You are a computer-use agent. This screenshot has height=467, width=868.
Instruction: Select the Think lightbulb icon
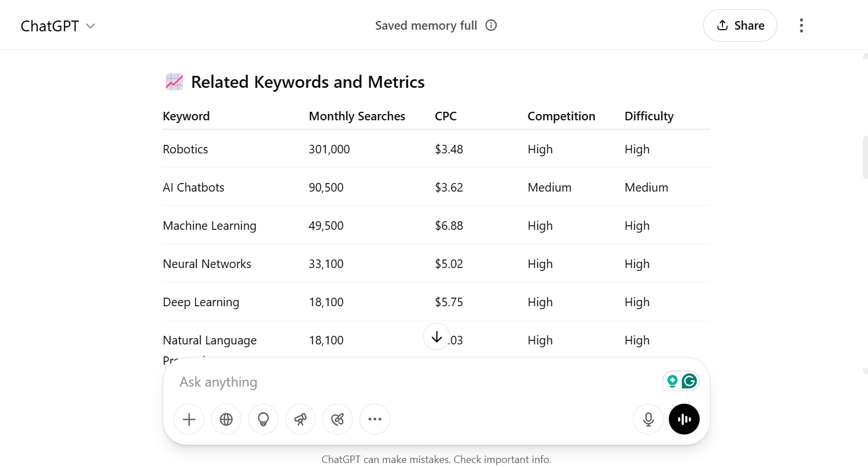tap(263, 419)
